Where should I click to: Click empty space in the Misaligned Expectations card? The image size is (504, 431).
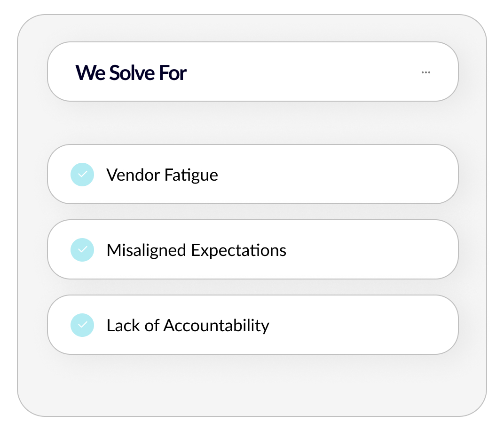coord(371,249)
